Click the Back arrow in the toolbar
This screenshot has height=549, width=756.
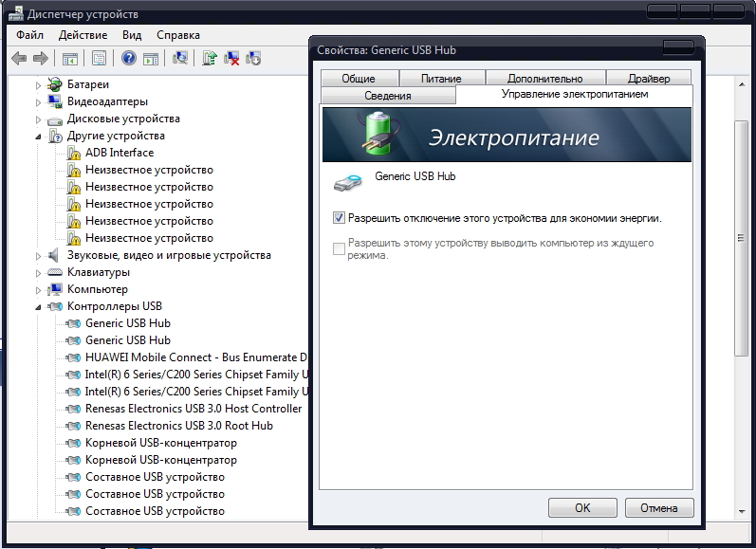(19, 59)
